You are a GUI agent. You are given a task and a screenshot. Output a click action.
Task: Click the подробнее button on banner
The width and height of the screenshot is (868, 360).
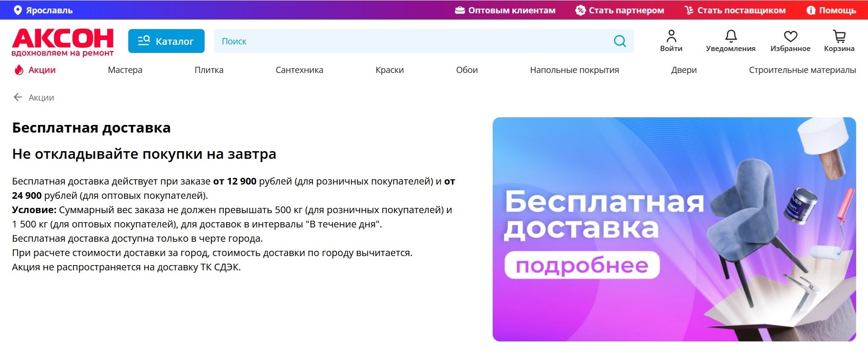click(582, 265)
